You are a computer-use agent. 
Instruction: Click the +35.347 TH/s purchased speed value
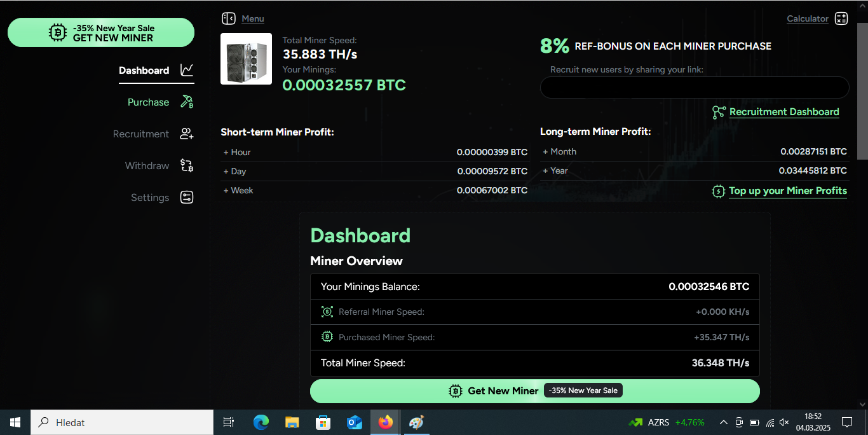point(722,337)
